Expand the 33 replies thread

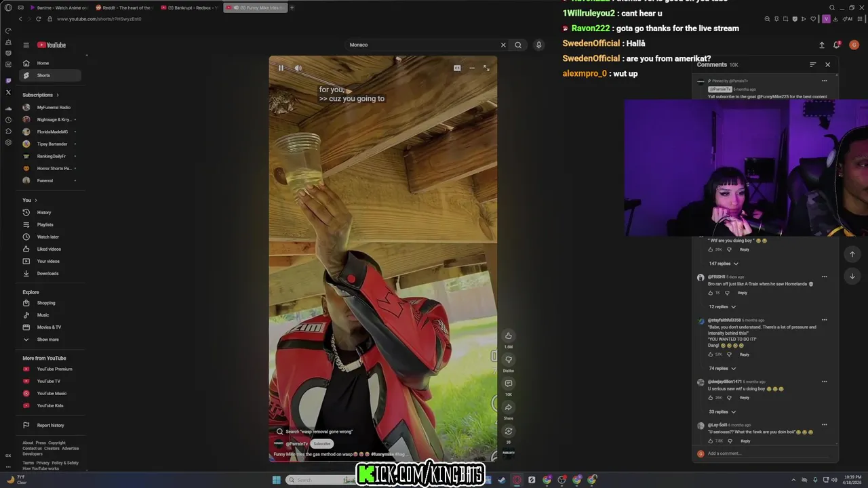click(x=722, y=412)
